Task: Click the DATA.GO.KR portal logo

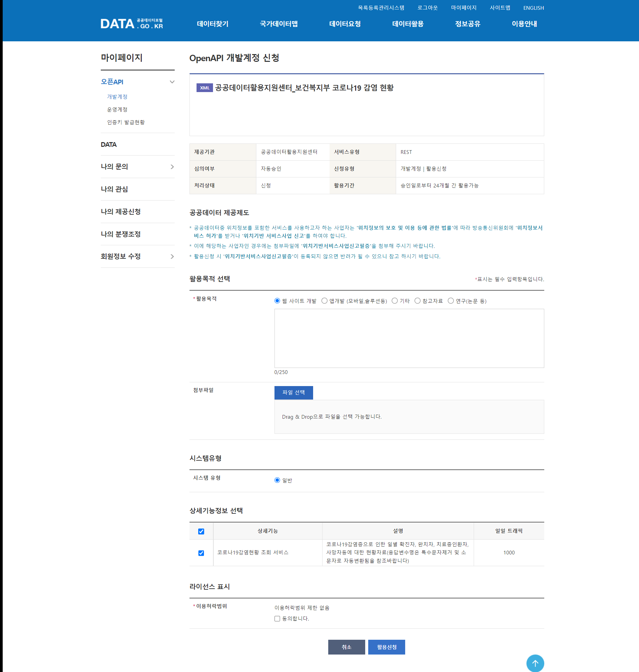Action: pos(131,24)
